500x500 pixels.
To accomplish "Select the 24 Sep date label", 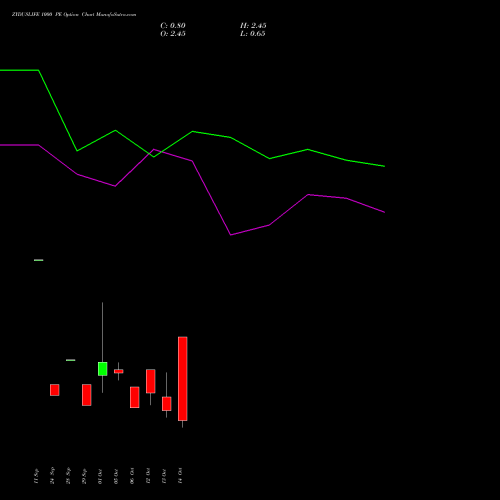I will [52, 476].
